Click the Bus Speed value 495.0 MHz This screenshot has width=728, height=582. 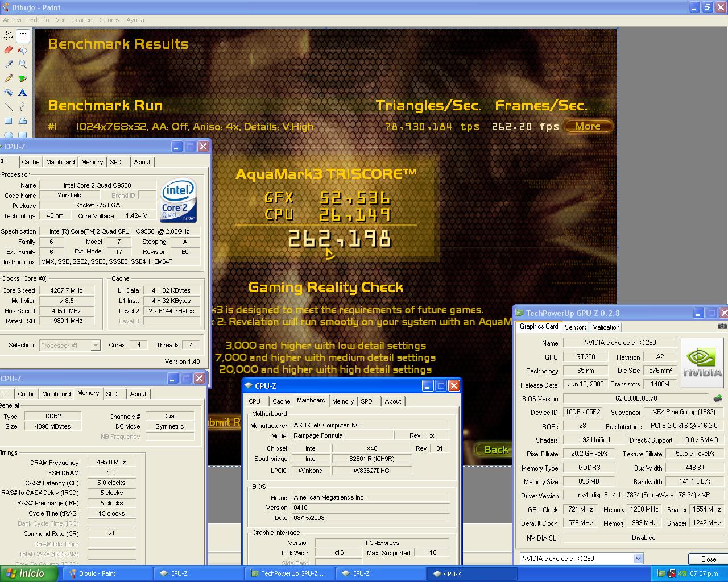[x=66, y=311]
